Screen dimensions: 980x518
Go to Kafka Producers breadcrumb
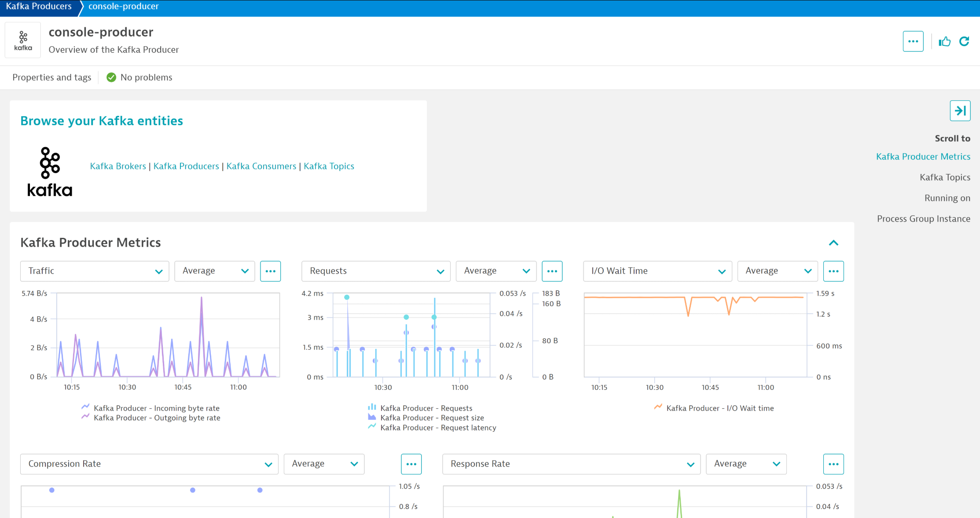[x=39, y=6]
